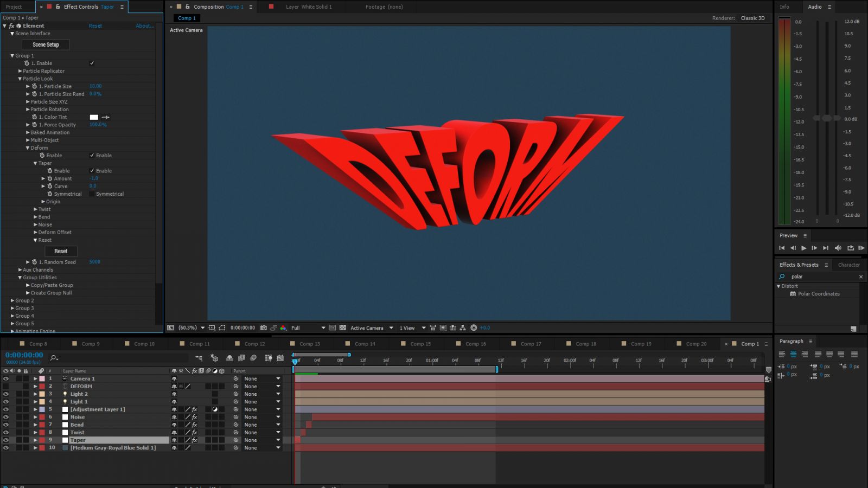Hide the Camera 1 layer
Viewport: 868px width, 488px height.
[6, 379]
